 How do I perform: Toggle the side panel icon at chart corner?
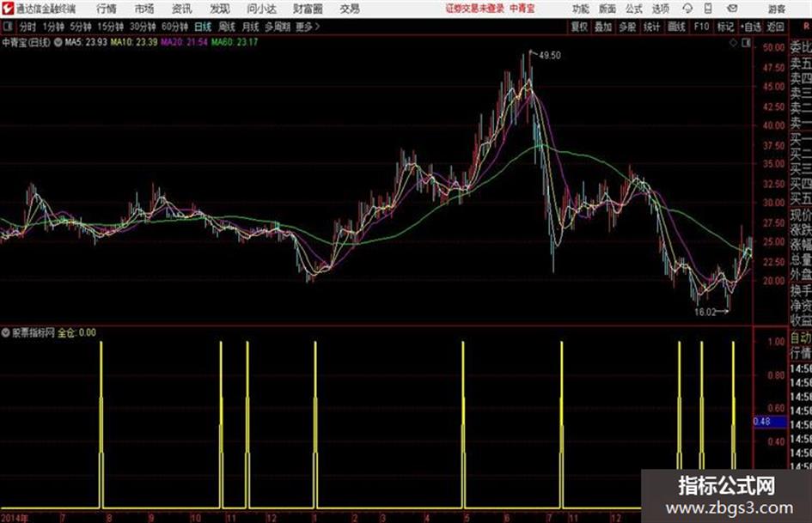(746, 44)
